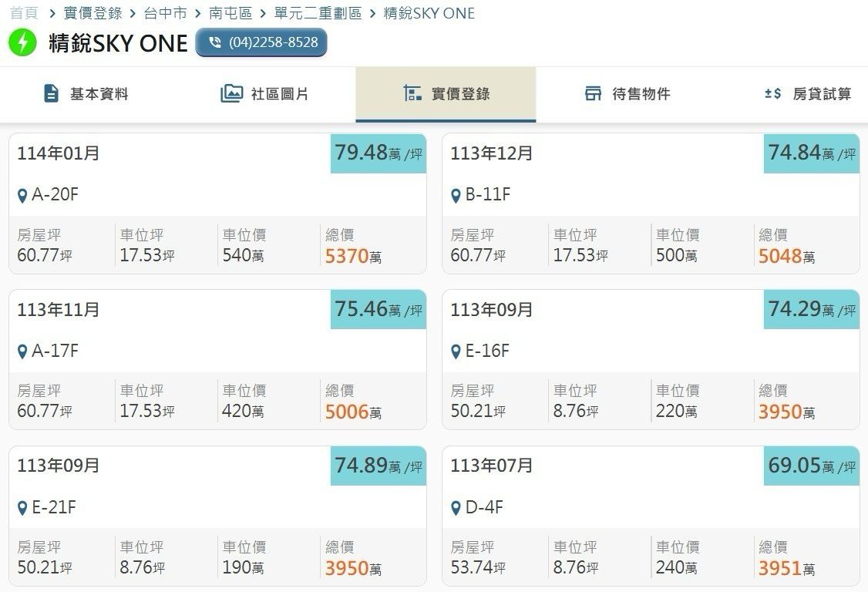Switch to the 基本資料 tab
The width and height of the screenshot is (868, 592).
coord(86,94)
